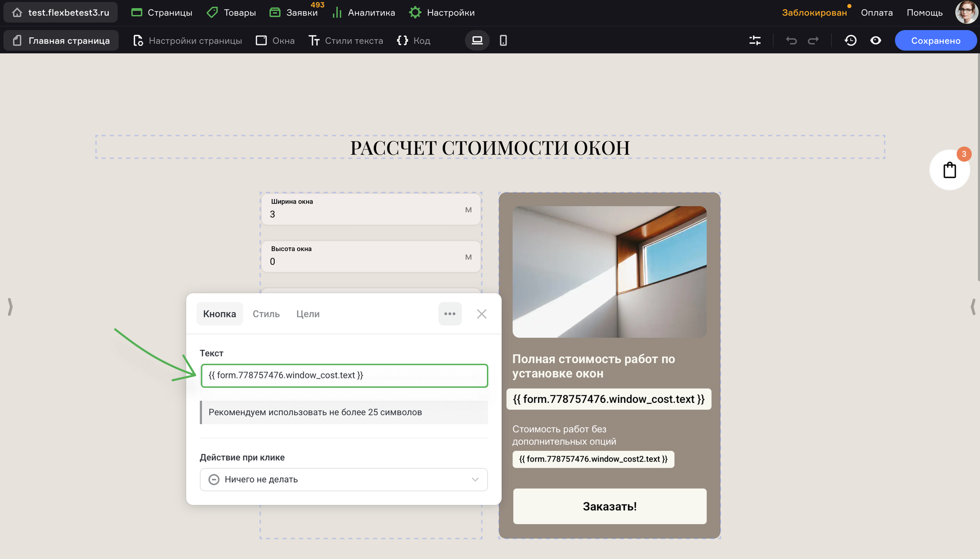Open the Code editor
Viewport: 980px width, 559px height.
413,40
